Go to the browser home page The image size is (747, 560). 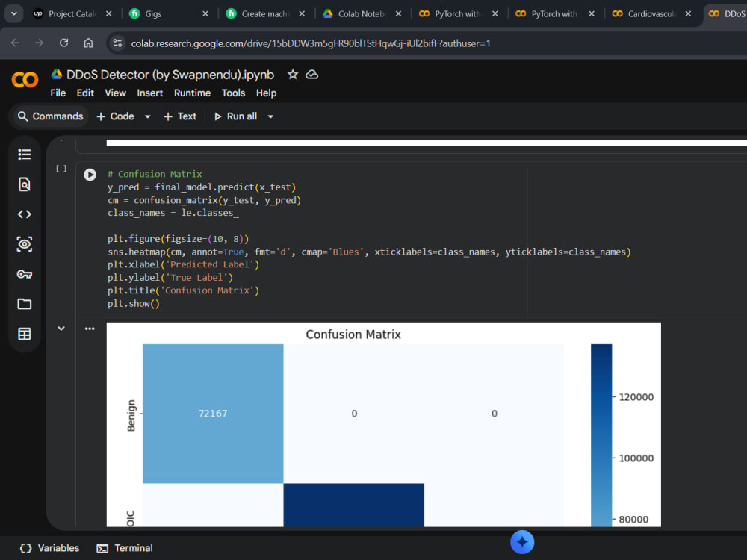point(88,43)
